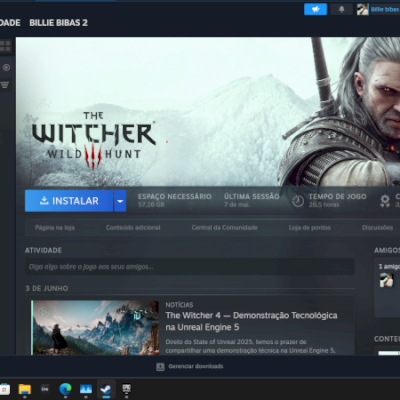Image resolution: width=400 pixels, height=400 pixels.
Task: Switch library to grid view icon
Action: (x=5, y=46)
